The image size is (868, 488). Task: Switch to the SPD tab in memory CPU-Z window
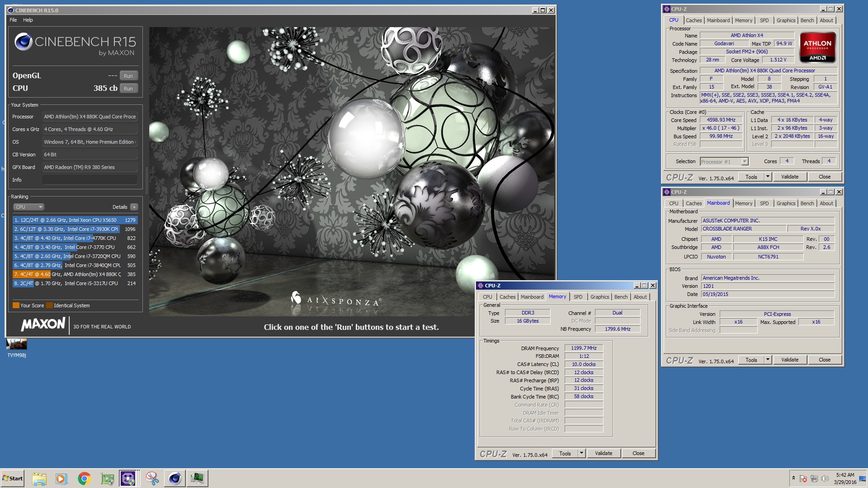pyautogui.click(x=578, y=297)
